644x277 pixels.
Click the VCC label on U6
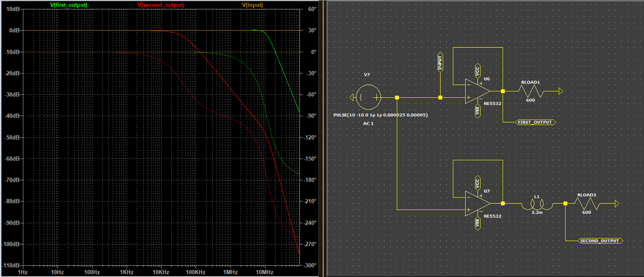pos(477,71)
